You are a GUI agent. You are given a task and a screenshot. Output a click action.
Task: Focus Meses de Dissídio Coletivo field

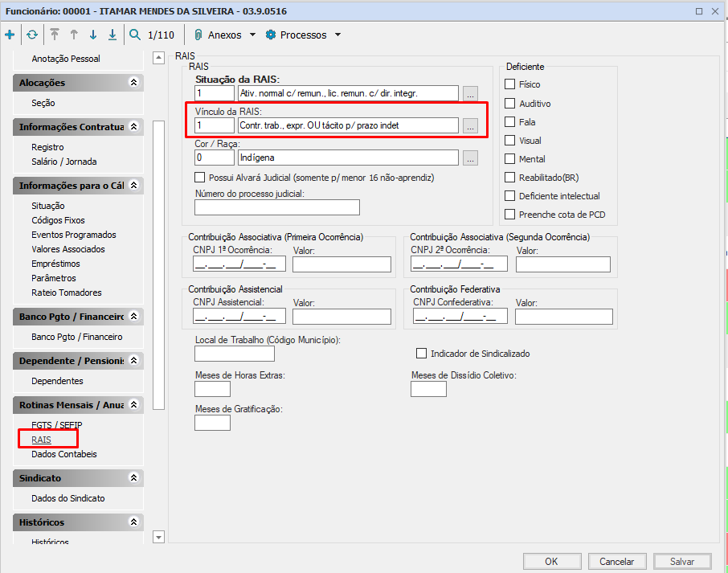(x=428, y=389)
